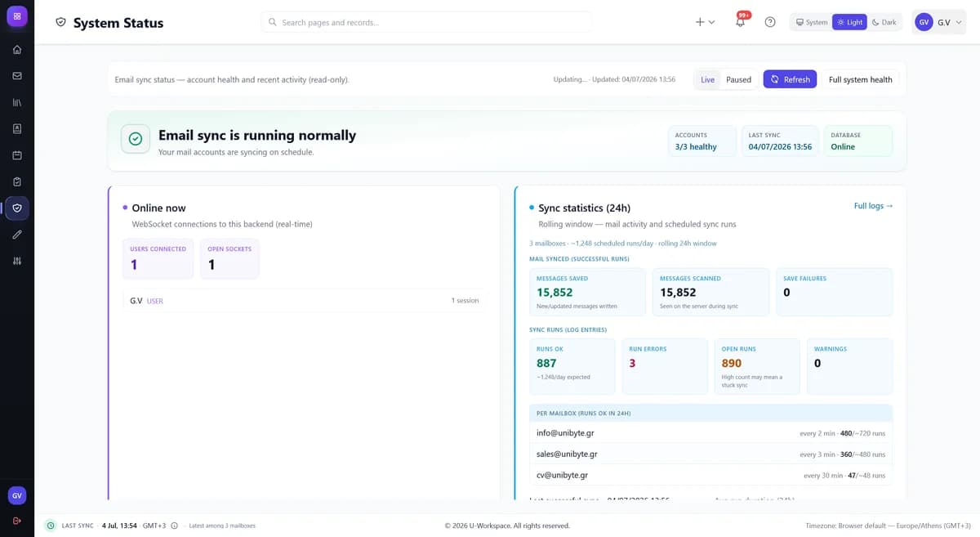Click the OPEN RUNS 890 card
Viewport: 980px width, 537px height.
click(757, 367)
